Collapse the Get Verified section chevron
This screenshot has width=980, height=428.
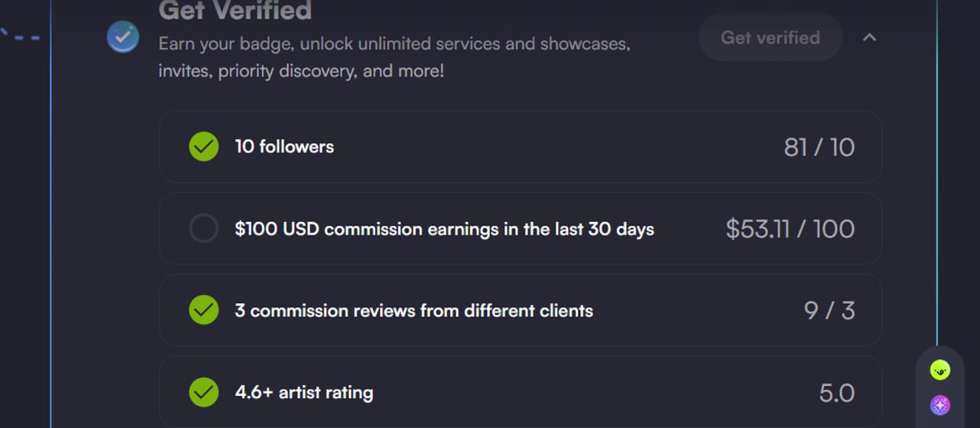(869, 38)
